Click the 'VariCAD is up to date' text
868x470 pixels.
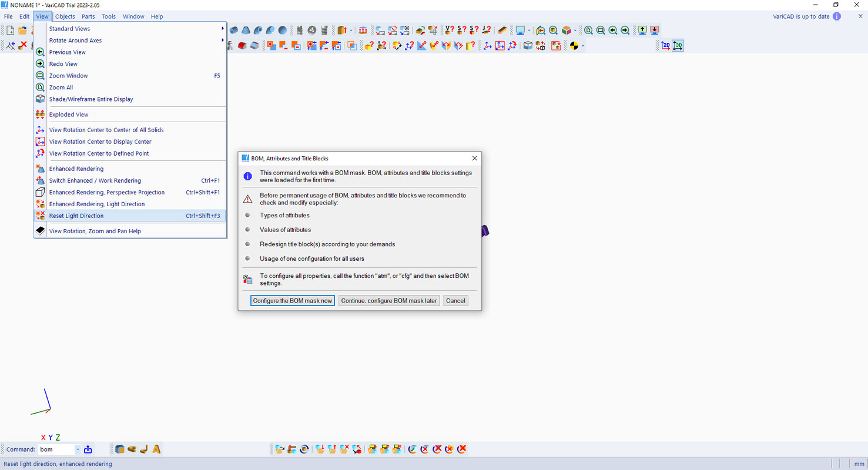[x=801, y=16]
